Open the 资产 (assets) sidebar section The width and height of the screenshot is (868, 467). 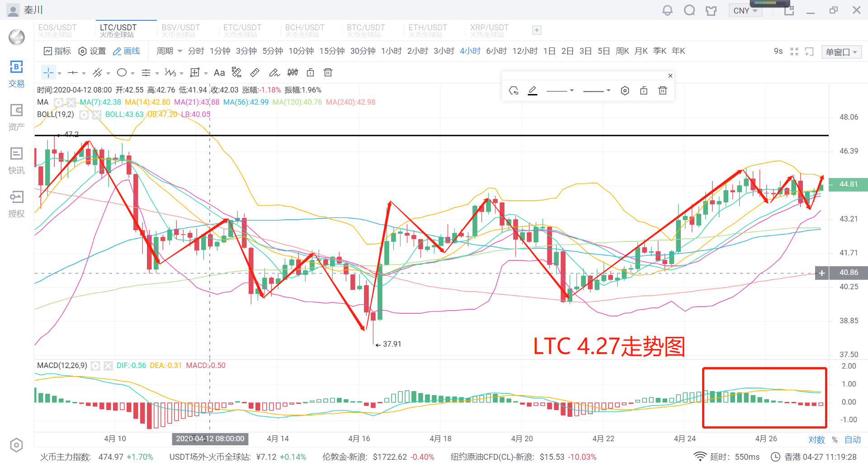click(16, 118)
